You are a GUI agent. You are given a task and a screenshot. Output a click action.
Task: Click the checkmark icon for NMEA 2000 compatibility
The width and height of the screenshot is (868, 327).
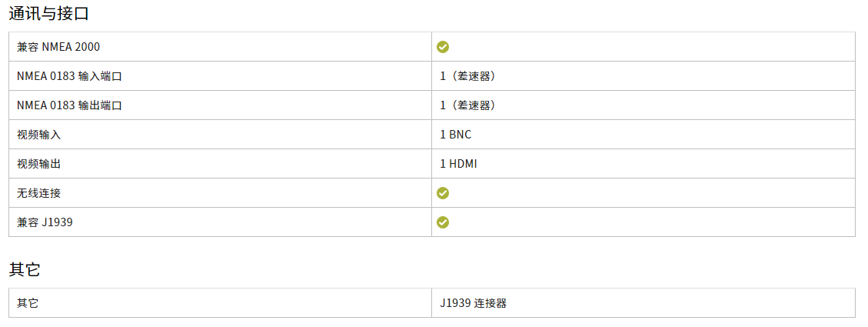click(442, 47)
